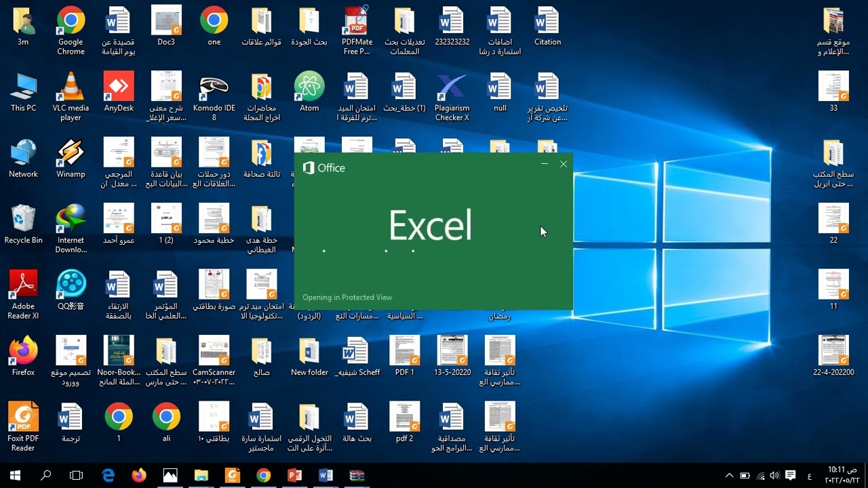Select the Doc3 file on the desktop

(x=166, y=26)
